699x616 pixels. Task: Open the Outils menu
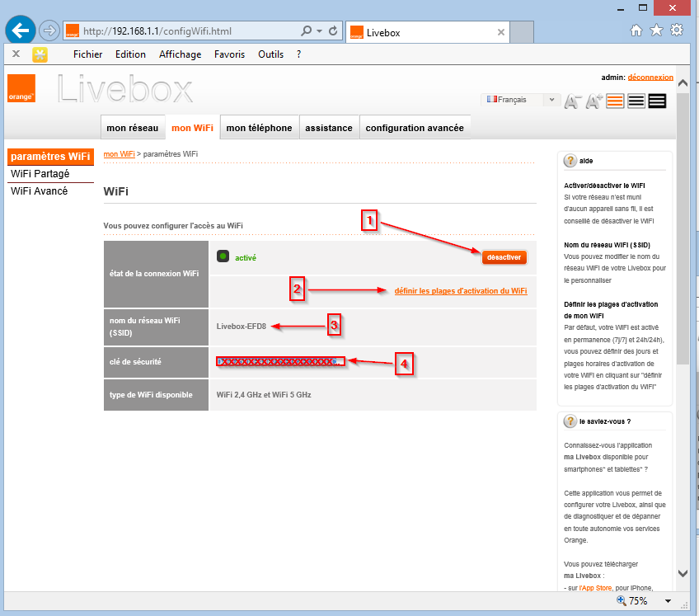(x=270, y=54)
